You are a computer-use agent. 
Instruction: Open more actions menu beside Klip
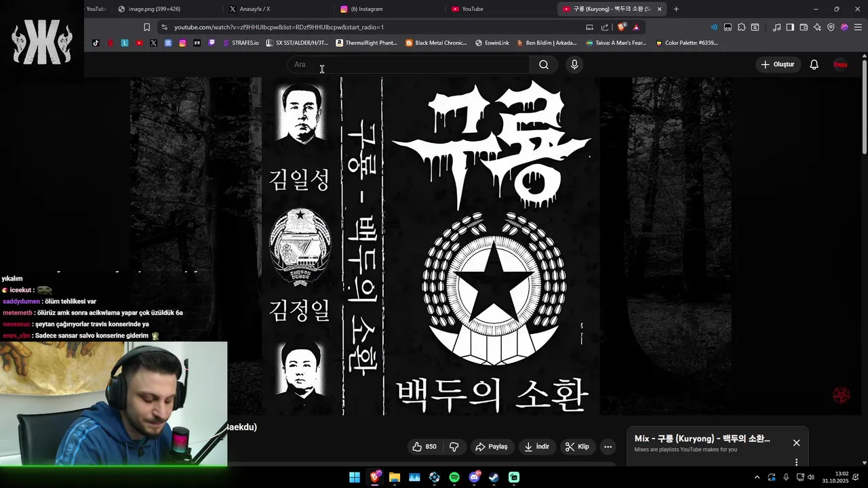[608, 447]
